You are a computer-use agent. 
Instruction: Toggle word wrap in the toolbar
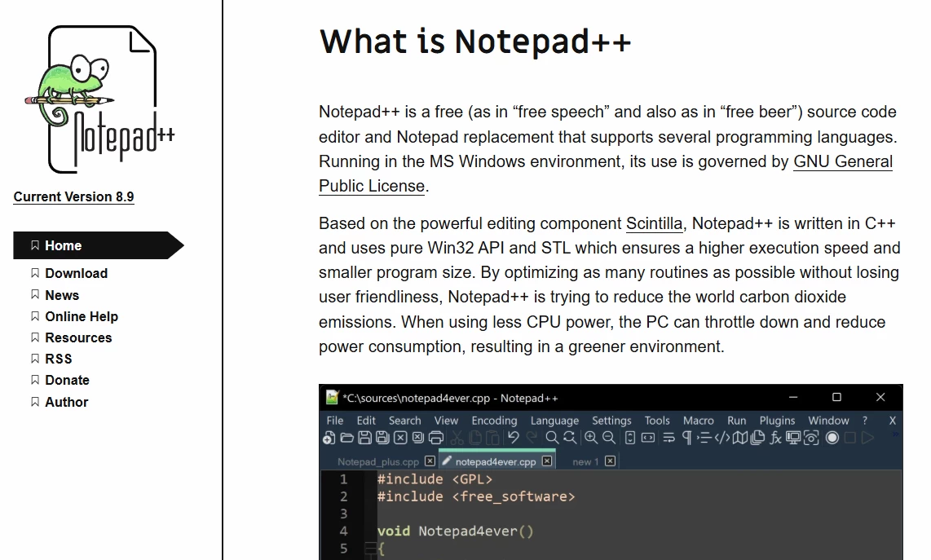[668, 438]
